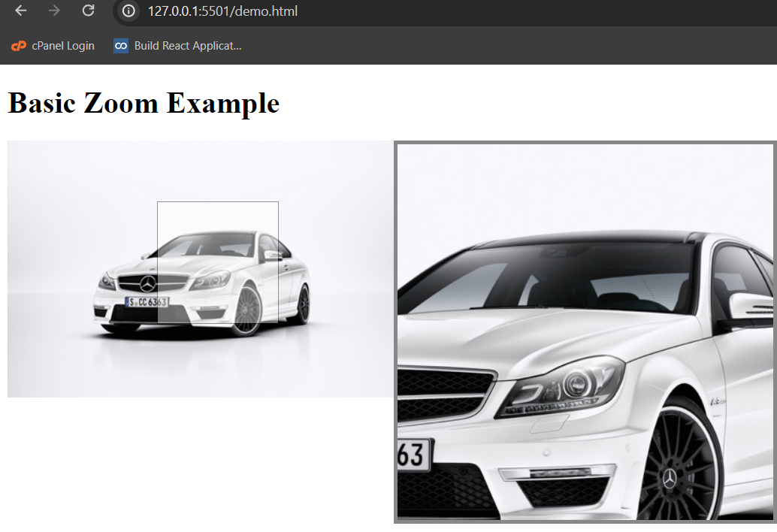777x532 pixels.
Task: Click the browser forward arrow
Action: (x=54, y=11)
